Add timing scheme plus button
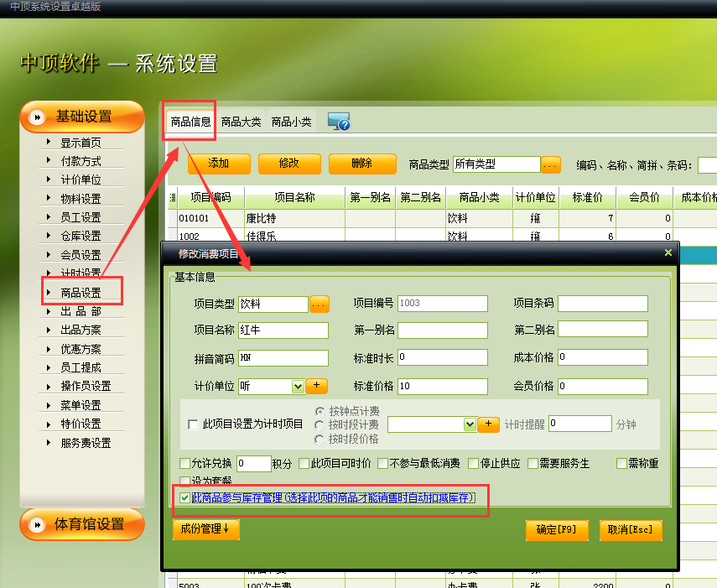 point(488,424)
